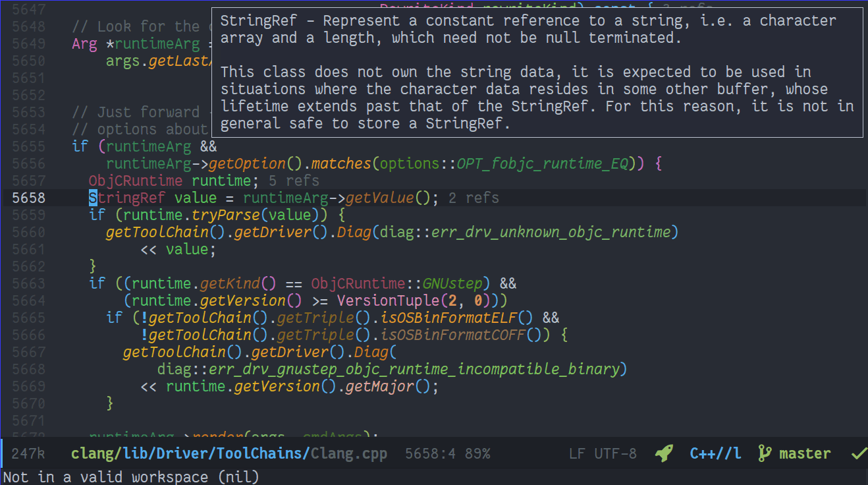This screenshot has height=485, width=868.
Task: Click the StringRef documentation popup
Action: tap(537, 72)
